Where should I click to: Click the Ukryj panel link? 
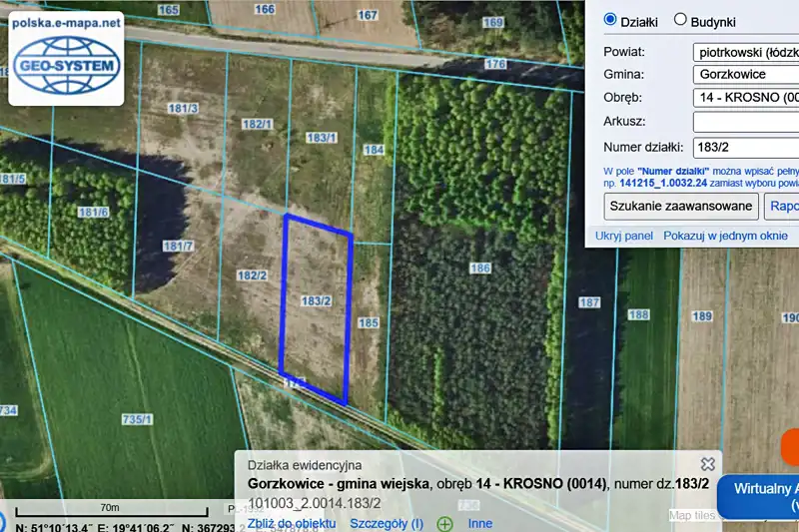624,236
